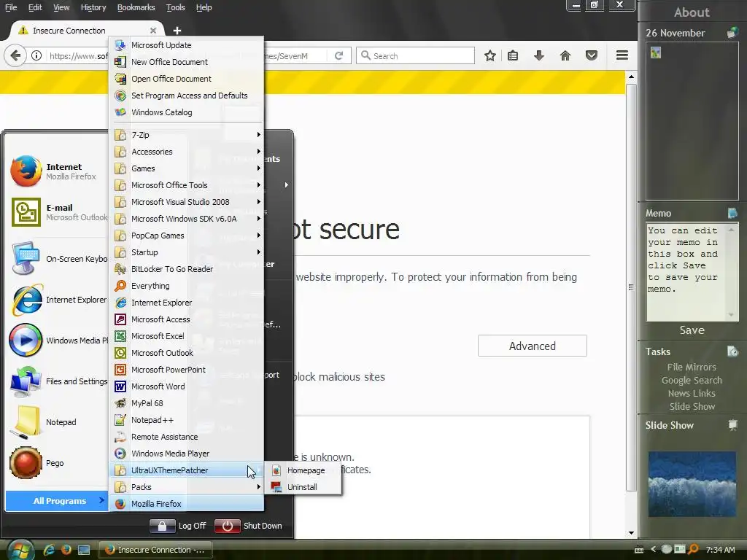Viewport: 747px width, 560px height.
Task: Click Advanced button on warning page
Action: click(532, 346)
